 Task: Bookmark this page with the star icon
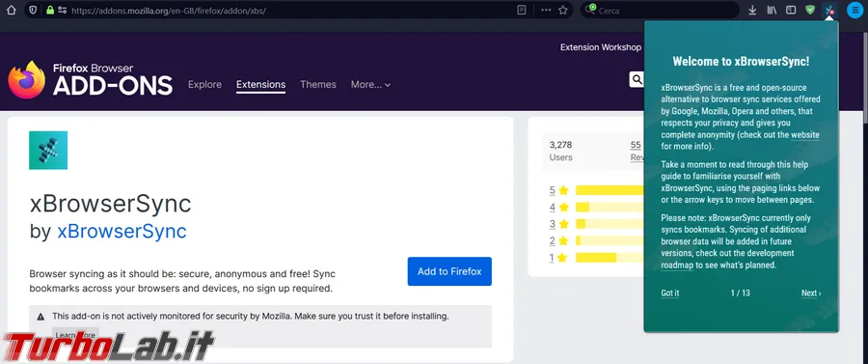pyautogui.click(x=563, y=10)
